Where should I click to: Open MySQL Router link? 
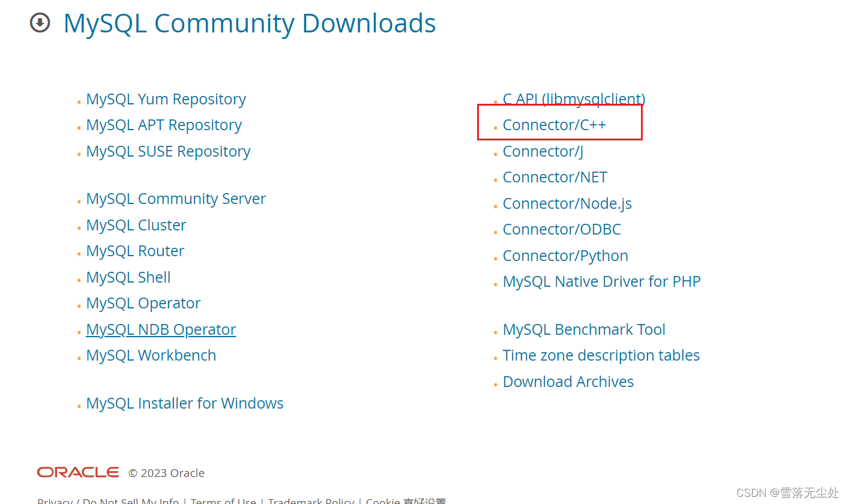click(135, 251)
